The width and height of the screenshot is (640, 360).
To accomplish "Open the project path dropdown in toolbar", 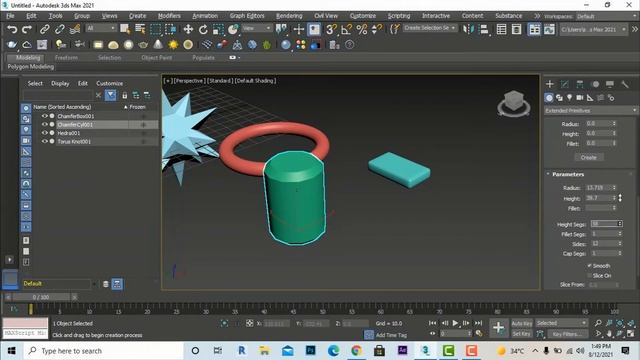I will point(593,29).
